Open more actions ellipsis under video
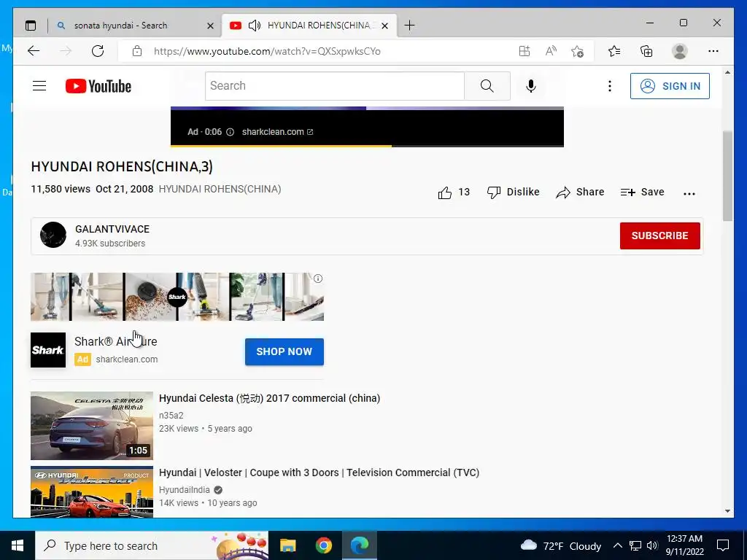 689,193
